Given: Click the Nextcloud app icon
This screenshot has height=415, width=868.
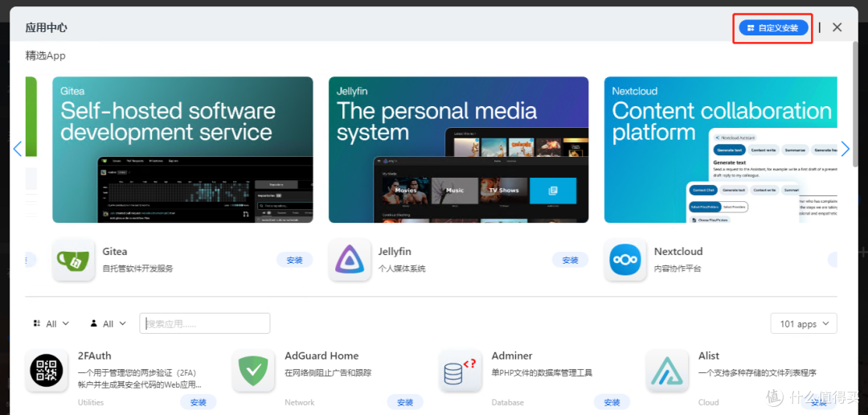Looking at the screenshot, I should 625,260.
